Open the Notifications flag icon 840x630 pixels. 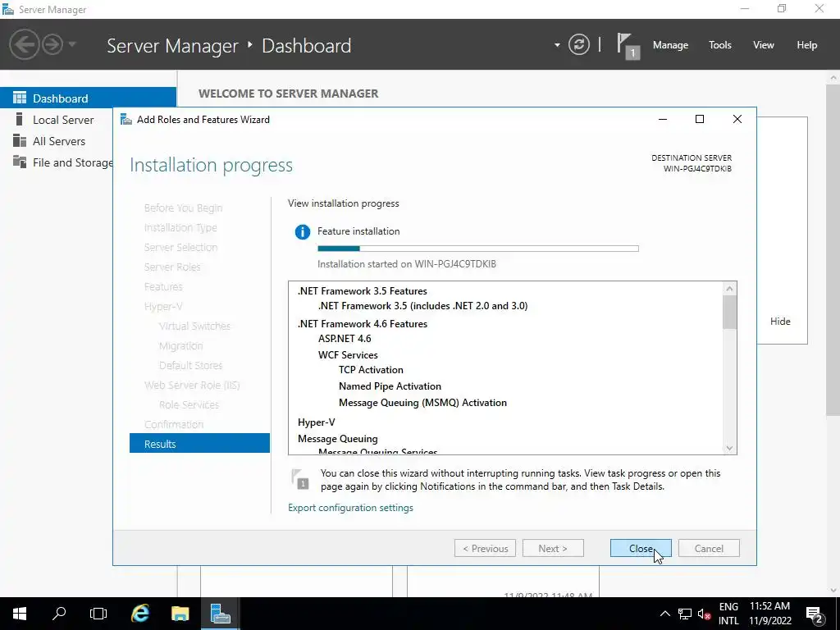pyautogui.click(x=628, y=46)
